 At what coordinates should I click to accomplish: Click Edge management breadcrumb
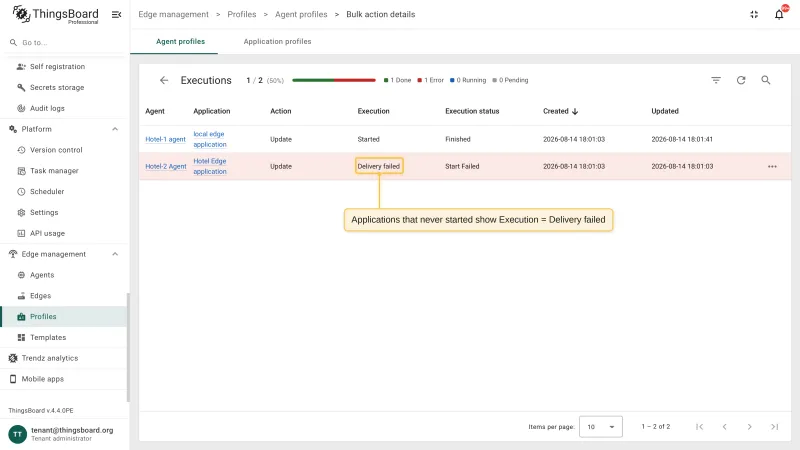pos(173,14)
